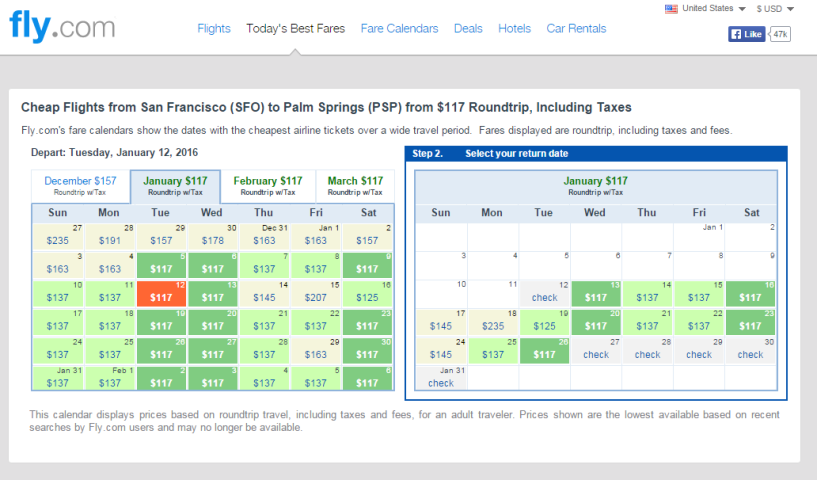Select departure Jan 1 for $163

tap(316, 236)
